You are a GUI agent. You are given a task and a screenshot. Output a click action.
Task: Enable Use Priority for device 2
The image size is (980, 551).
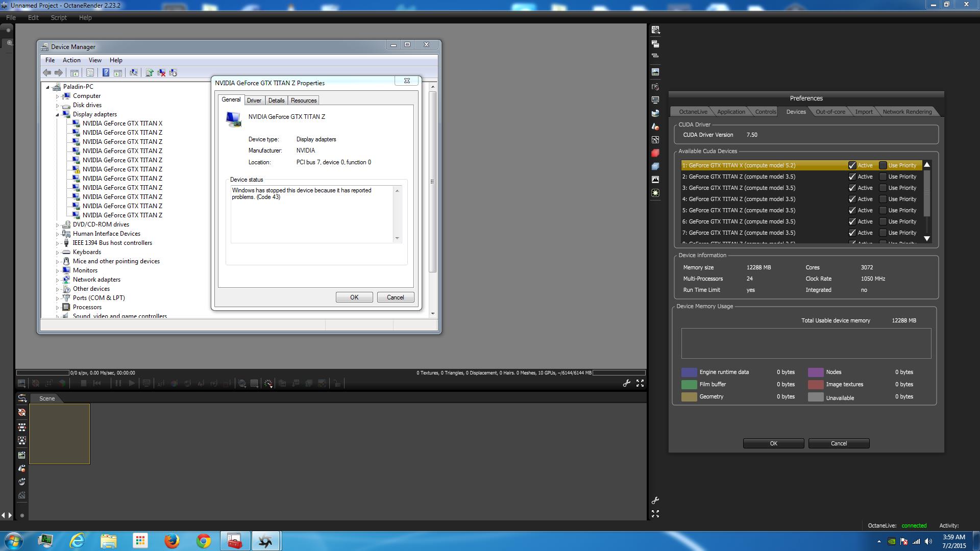click(883, 177)
